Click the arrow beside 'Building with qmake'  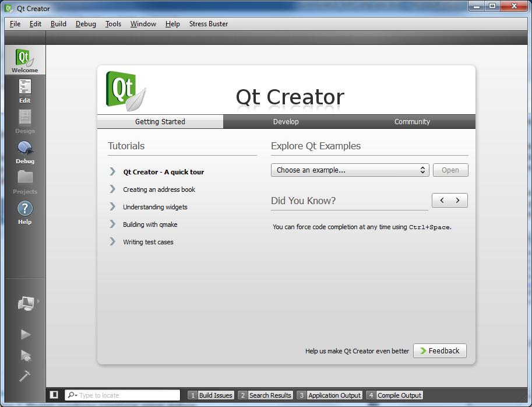112,224
